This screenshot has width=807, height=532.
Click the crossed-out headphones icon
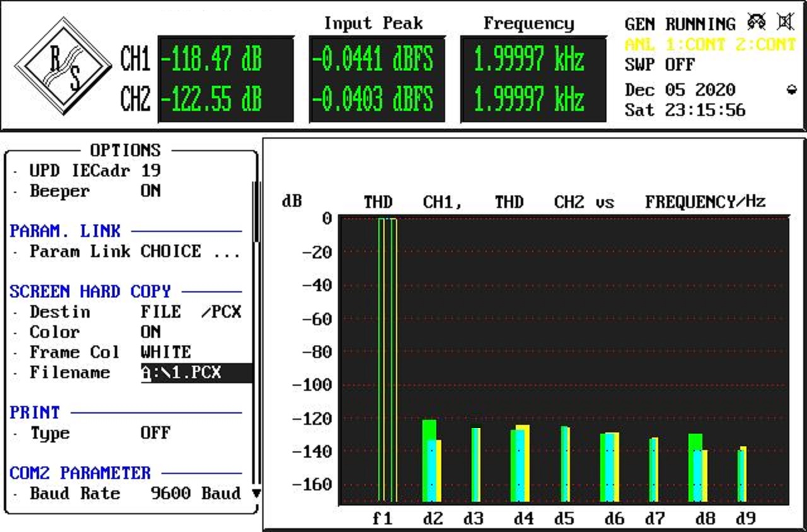click(757, 23)
